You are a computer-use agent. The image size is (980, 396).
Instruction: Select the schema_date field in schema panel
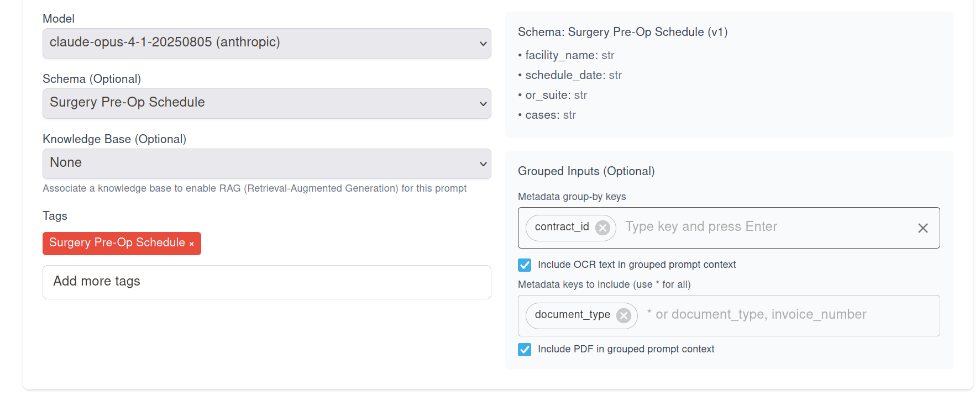[x=570, y=75]
